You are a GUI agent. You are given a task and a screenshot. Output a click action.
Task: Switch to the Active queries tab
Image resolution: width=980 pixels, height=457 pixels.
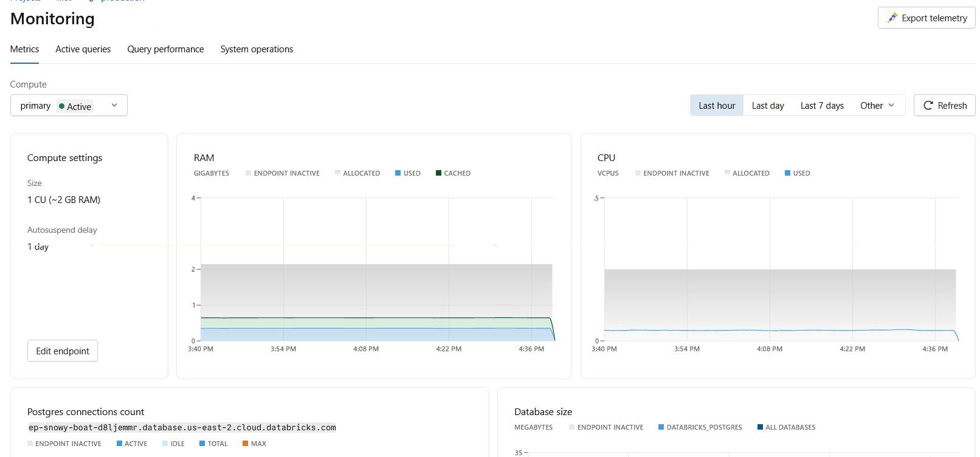tap(83, 49)
